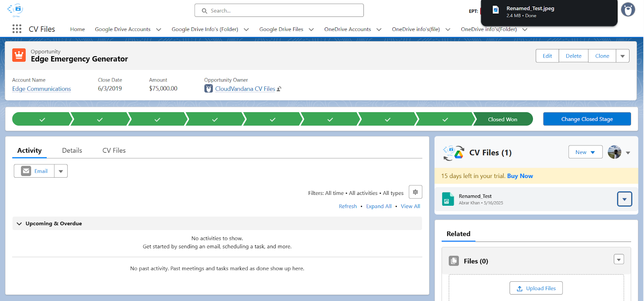Click the View All link

click(411, 206)
